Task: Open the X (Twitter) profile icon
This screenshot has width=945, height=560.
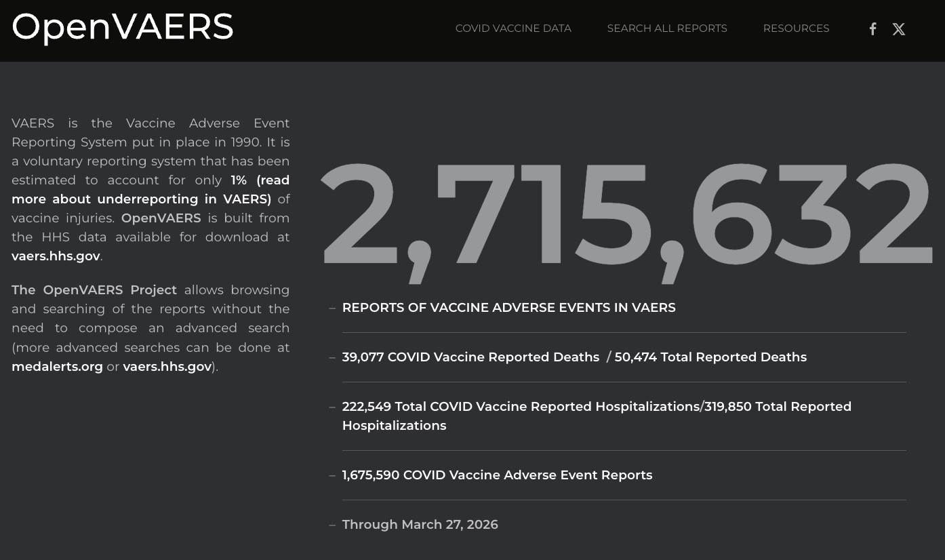Action: [899, 29]
